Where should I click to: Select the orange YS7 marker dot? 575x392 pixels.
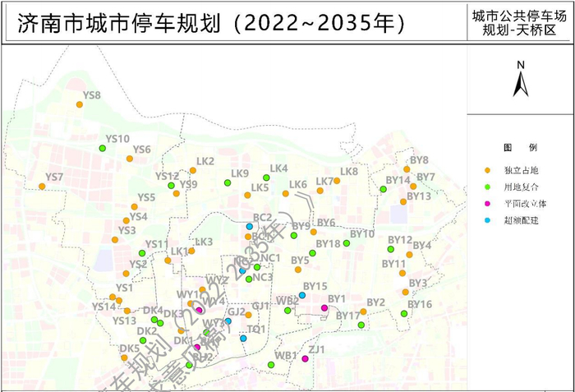coord(42,187)
